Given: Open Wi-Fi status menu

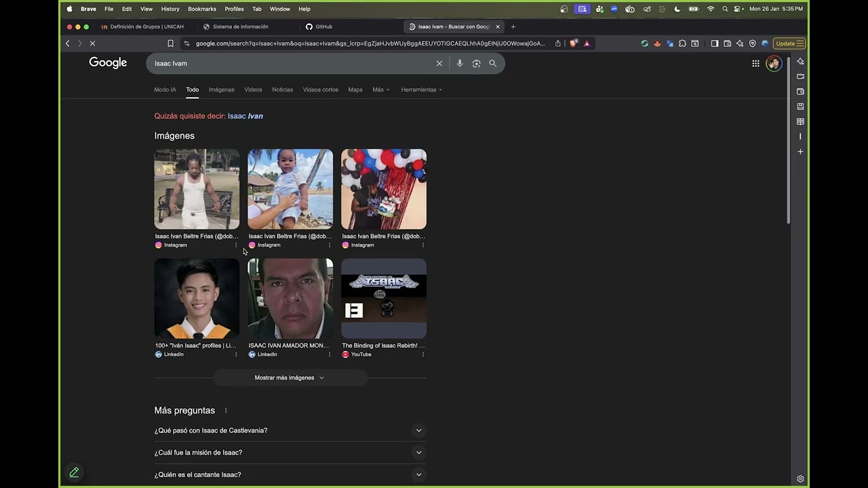Looking at the screenshot, I should (711, 9).
